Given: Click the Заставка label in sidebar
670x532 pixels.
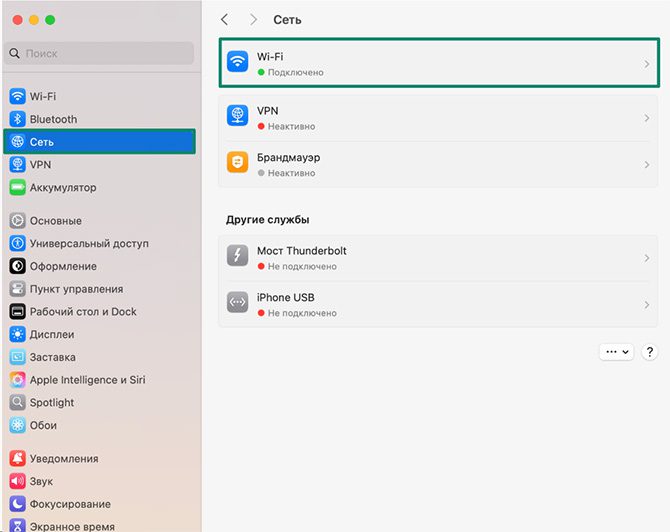Looking at the screenshot, I should pos(53,357).
